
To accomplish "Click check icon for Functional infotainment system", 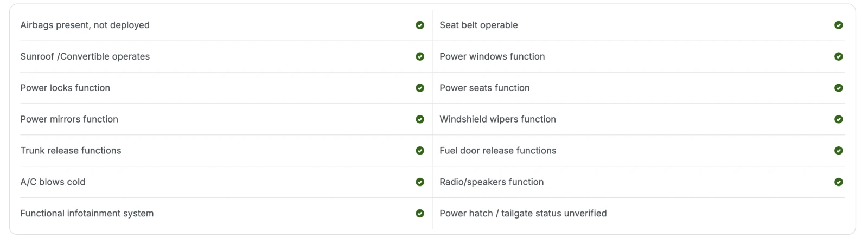I will tap(420, 214).
